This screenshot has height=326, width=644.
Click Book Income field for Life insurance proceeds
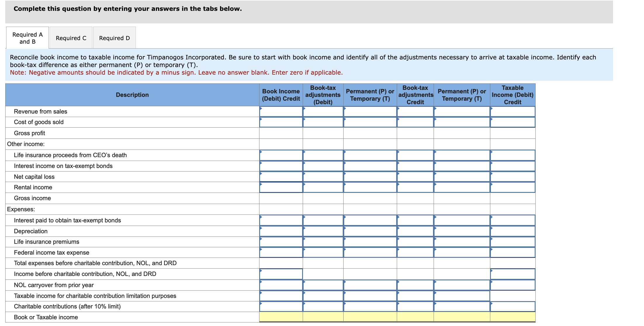click(x=281, y=155)
